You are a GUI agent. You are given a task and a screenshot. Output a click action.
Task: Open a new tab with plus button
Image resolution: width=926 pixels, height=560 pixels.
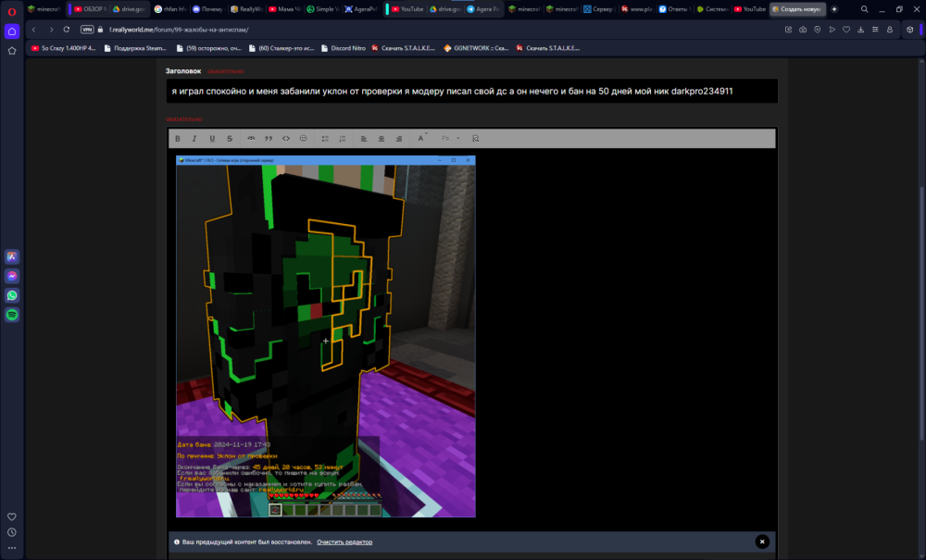coord(834,9)
